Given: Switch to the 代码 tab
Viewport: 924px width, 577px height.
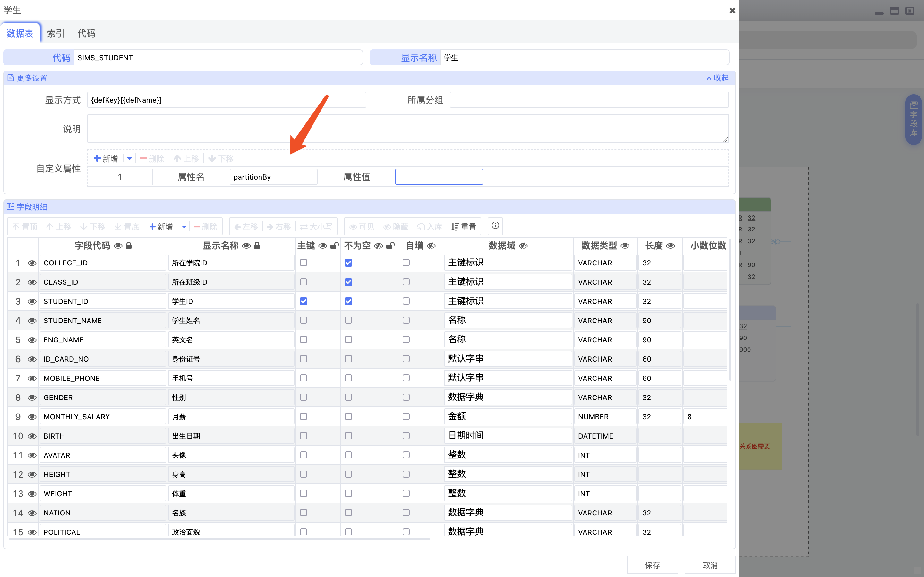Looking at the screenshot, I should click(86, 33).
